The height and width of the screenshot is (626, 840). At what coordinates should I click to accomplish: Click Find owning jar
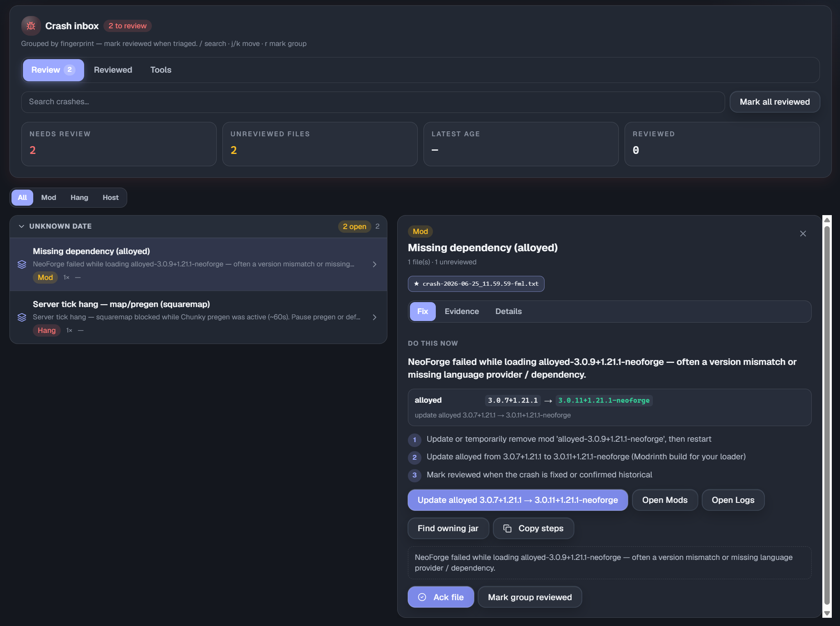click(448, 528)
